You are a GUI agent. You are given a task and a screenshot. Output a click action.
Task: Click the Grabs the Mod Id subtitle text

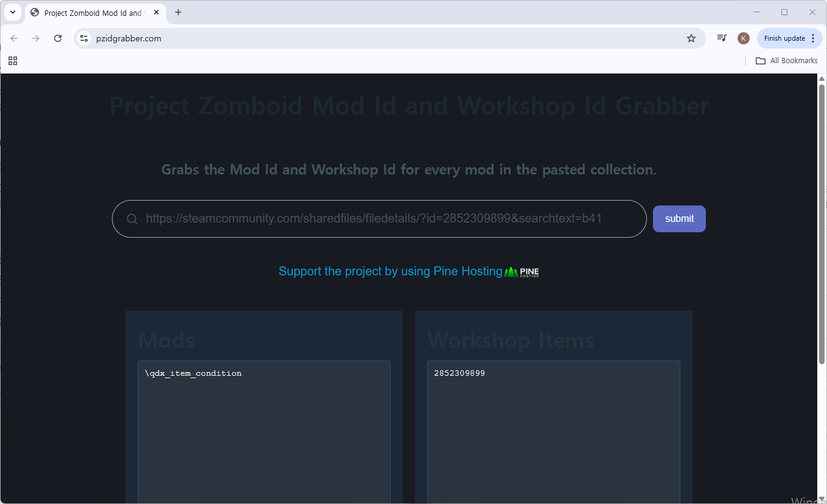409,170
